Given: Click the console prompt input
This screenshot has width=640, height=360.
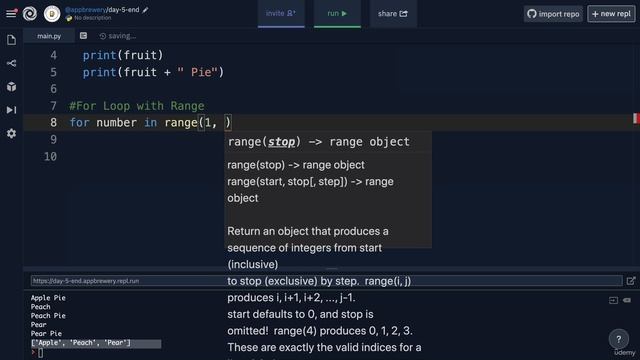Looking at the screenshot, I should (x=40, y=353).
